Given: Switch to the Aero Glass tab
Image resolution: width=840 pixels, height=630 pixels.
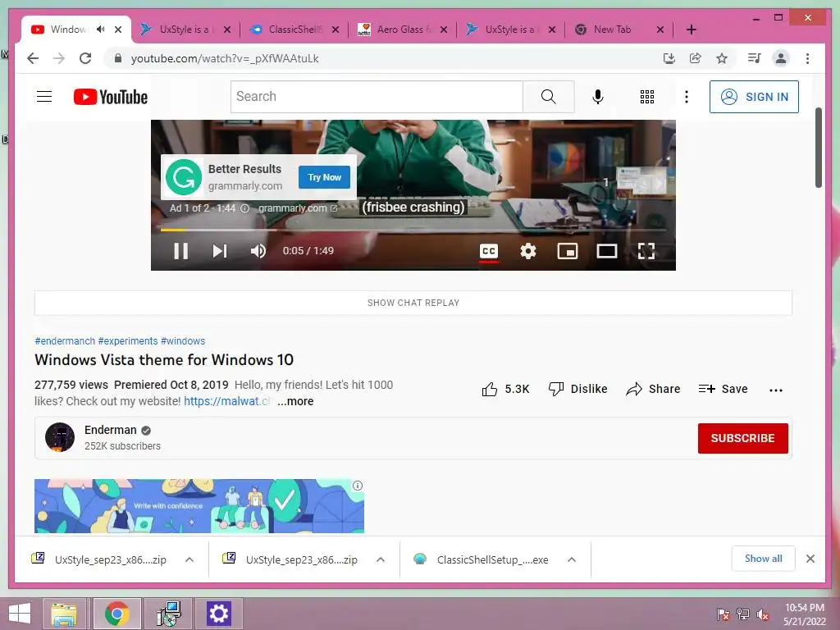Looking at the screenshot, I should click(403, 29).
